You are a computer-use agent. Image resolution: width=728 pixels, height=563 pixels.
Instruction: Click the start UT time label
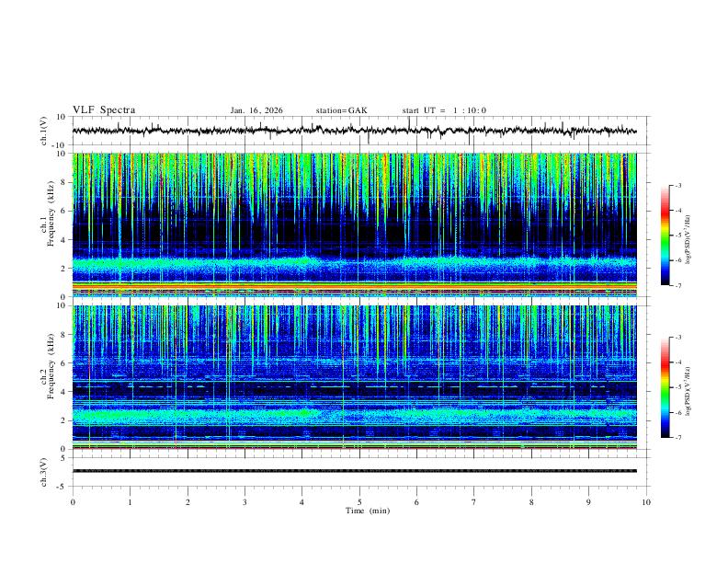click(x=444, y=110)
